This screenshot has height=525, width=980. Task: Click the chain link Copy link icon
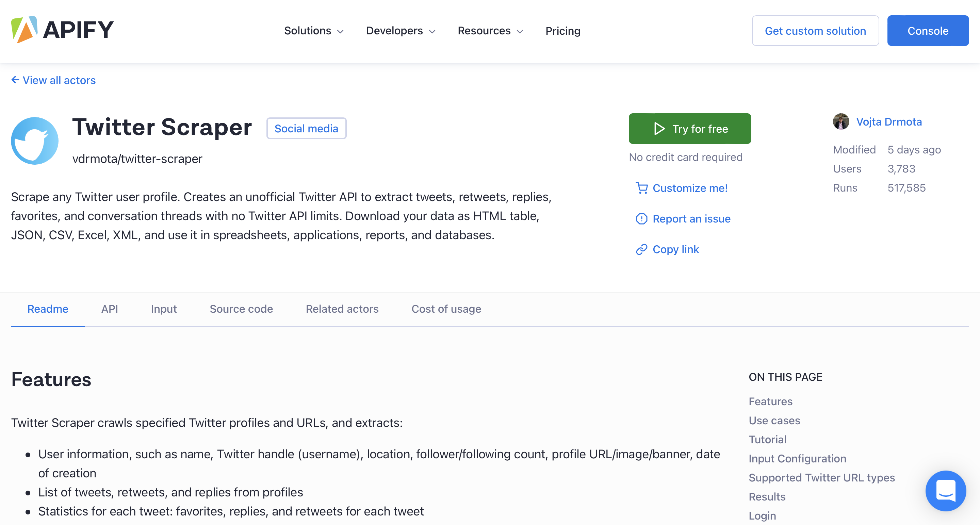[x=642, y=249]
